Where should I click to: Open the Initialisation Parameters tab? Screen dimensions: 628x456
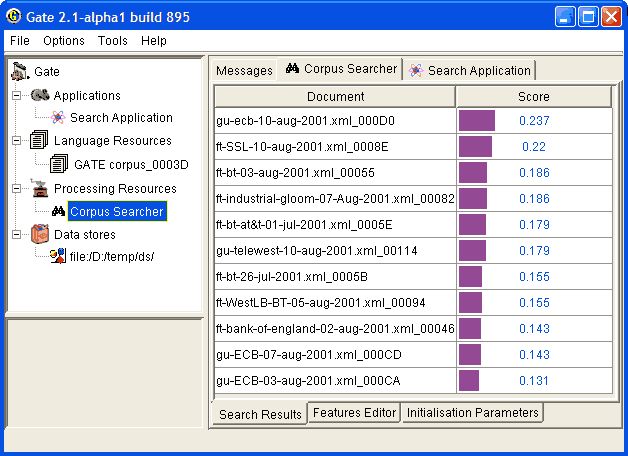[x=472, y=413]
